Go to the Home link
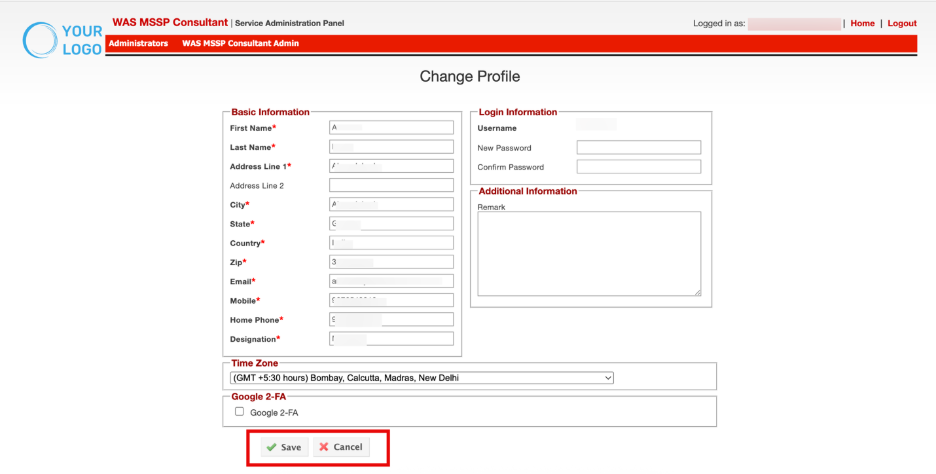The height and width of the screenshot is (474, 936). pyautogui.click(x=863, y=23)
